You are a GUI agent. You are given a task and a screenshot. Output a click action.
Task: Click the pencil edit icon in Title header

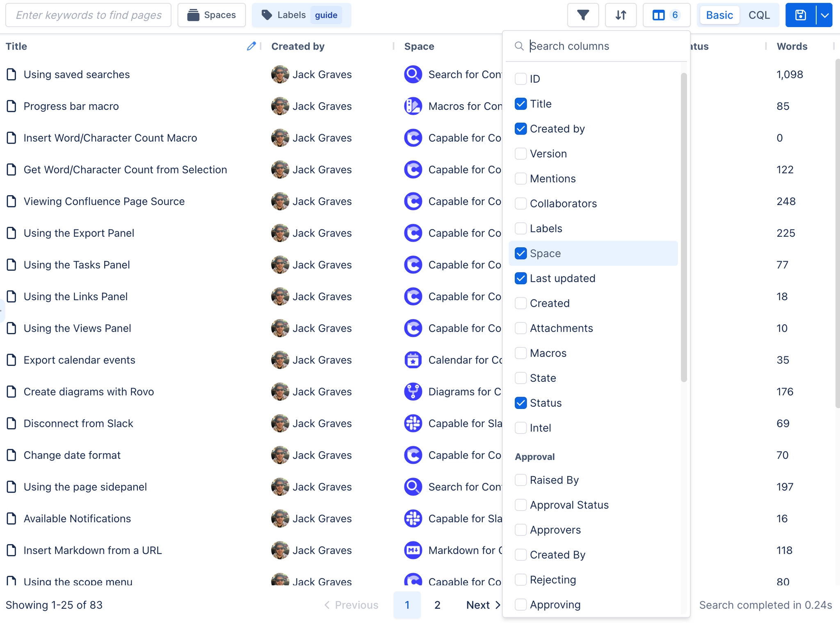point(251,46)
